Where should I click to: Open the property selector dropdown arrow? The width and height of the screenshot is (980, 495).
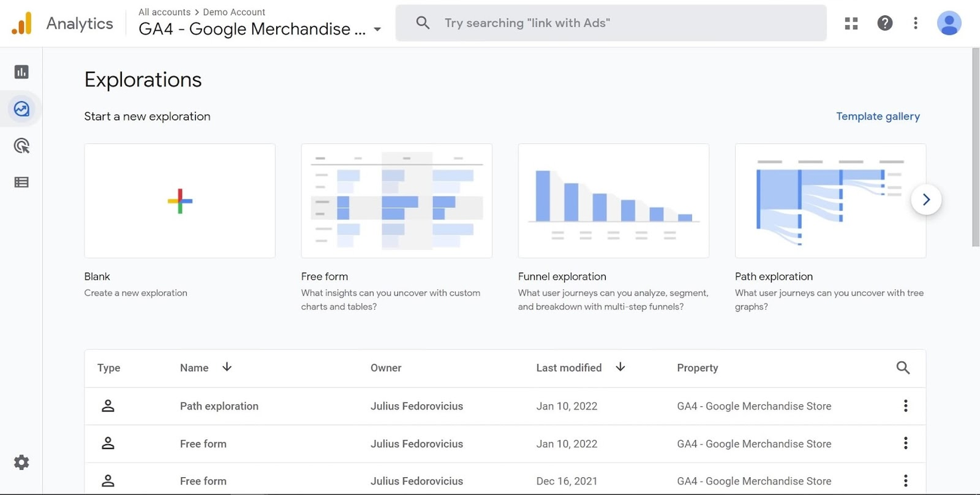click(377, 30)
